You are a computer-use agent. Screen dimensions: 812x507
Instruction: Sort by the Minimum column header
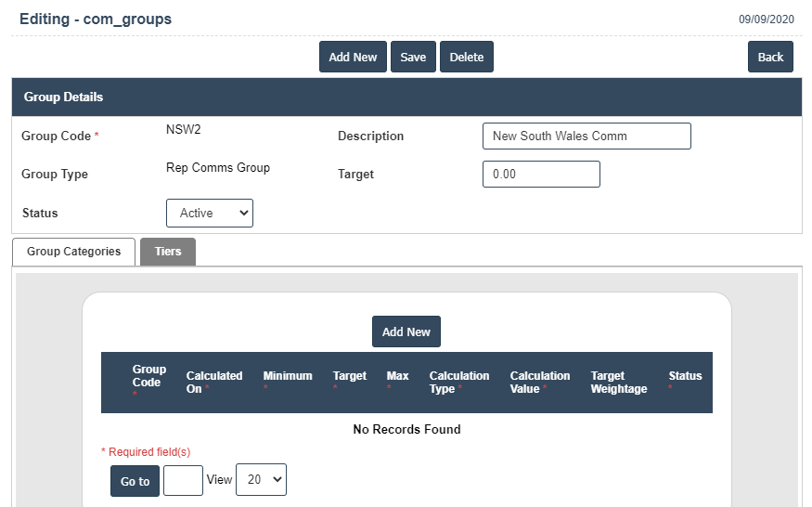click(288, 376)
